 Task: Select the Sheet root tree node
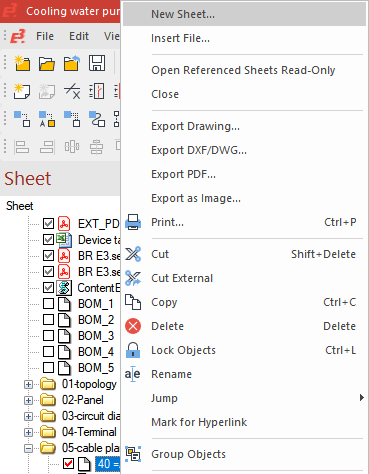[20, 206]
